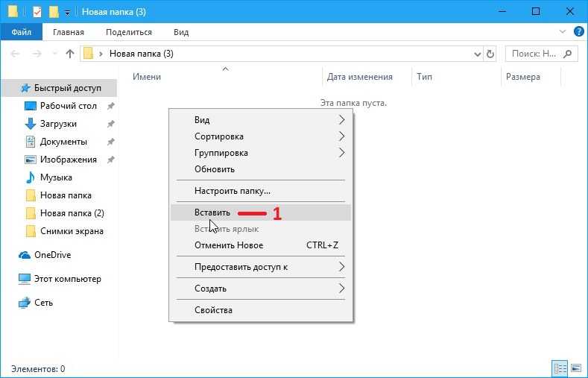Sort by the Имени column header
The image size is (588, 378).
147,77
